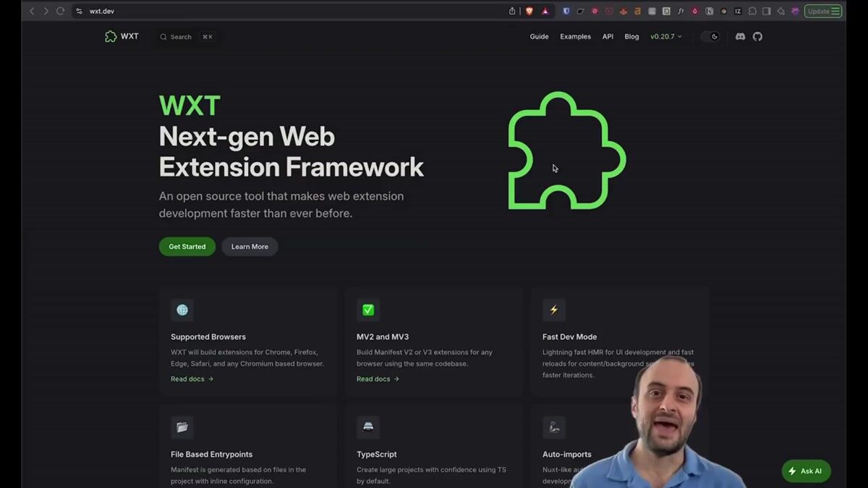This screenshot has width=868, height=488.
Task: Click the lightning icon on Fast Dev Mode card
Action: click(554, 310)
